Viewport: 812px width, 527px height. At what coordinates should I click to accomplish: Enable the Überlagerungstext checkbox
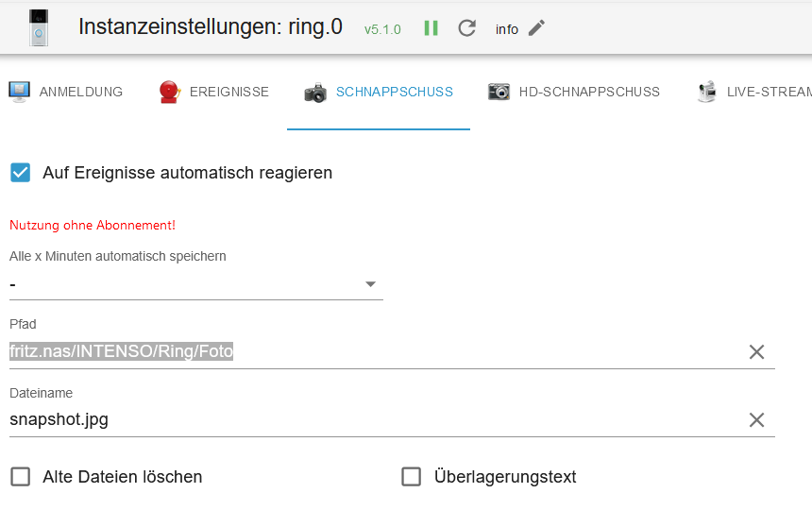(411, 477)
